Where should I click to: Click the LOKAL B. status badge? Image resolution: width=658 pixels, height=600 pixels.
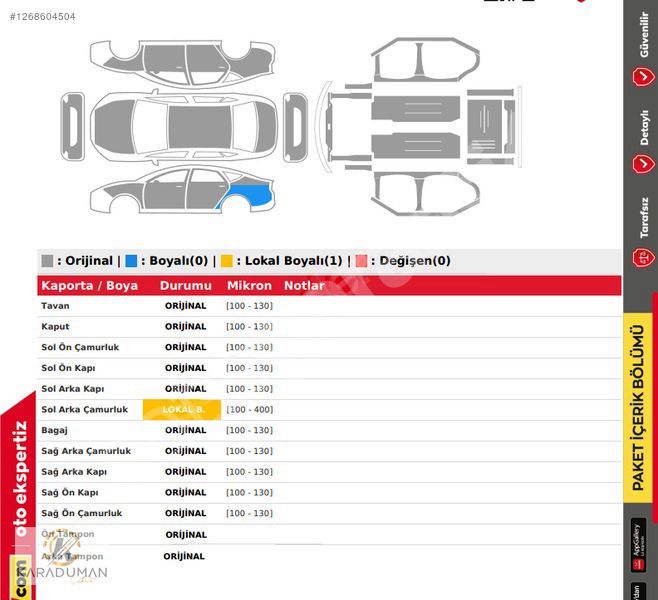tap(182, 410)
